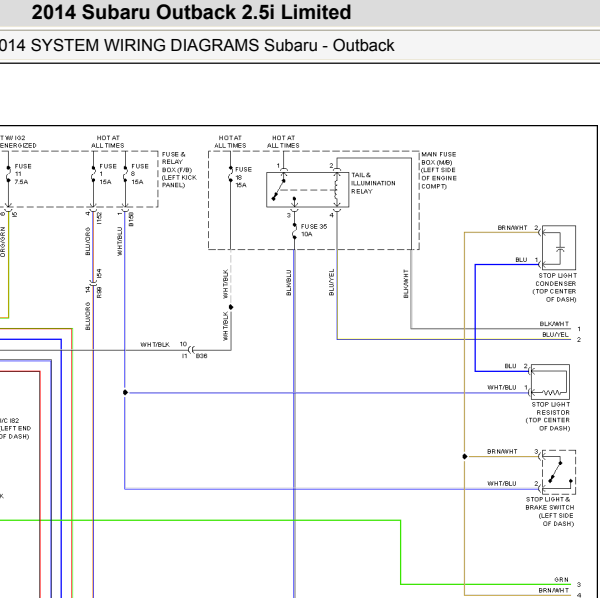Viewport: 600px width, 598px height.
Task: Click the "STOP LIGHT RESISTOR" label
Action: point(551,408)
